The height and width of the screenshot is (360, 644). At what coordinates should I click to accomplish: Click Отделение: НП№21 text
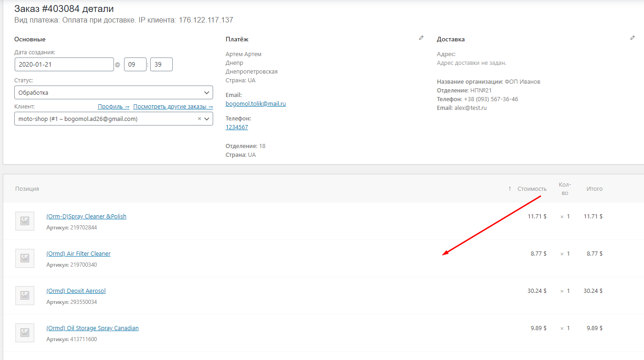pos(464,91)
